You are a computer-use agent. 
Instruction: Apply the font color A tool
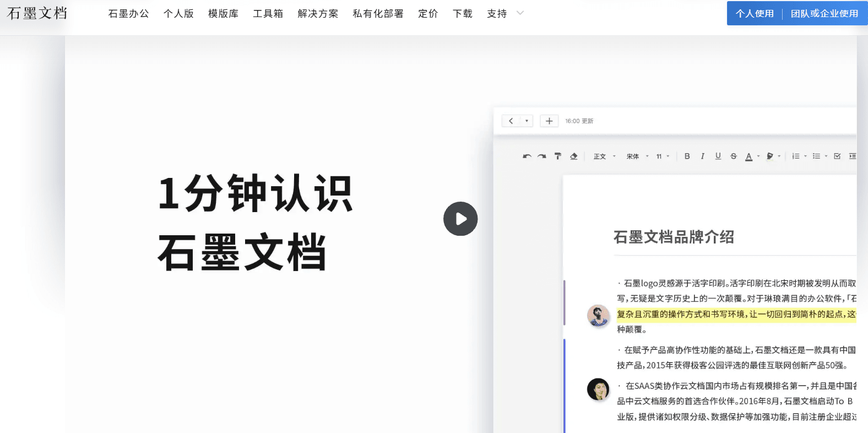[749, 157]
